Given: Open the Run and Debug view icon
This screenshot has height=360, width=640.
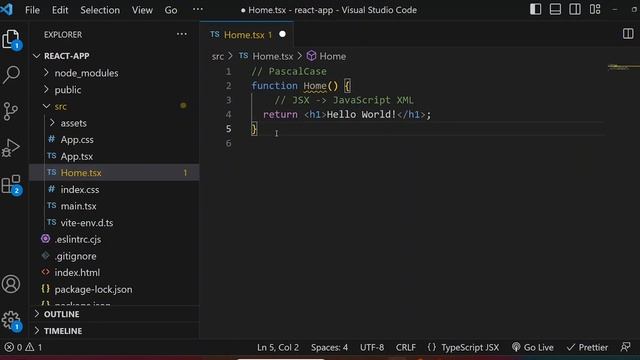Looking at the screenshot, I should point(11,148).
